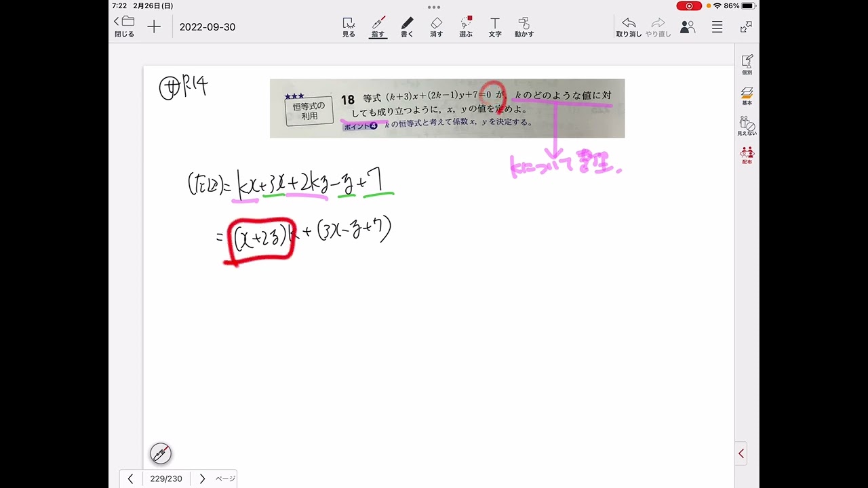Undo with 取り消し arrow
Screen dimensions: 868x488
629,27
